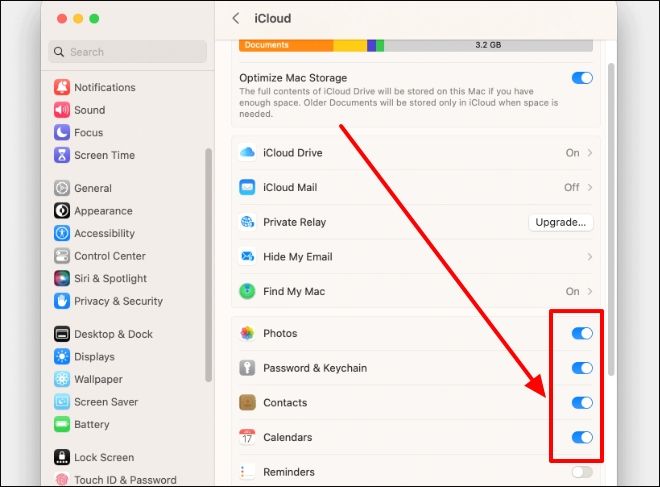Click the Wallpaper sidebar label
Screen dimensions: 660x487
point(98,379)
